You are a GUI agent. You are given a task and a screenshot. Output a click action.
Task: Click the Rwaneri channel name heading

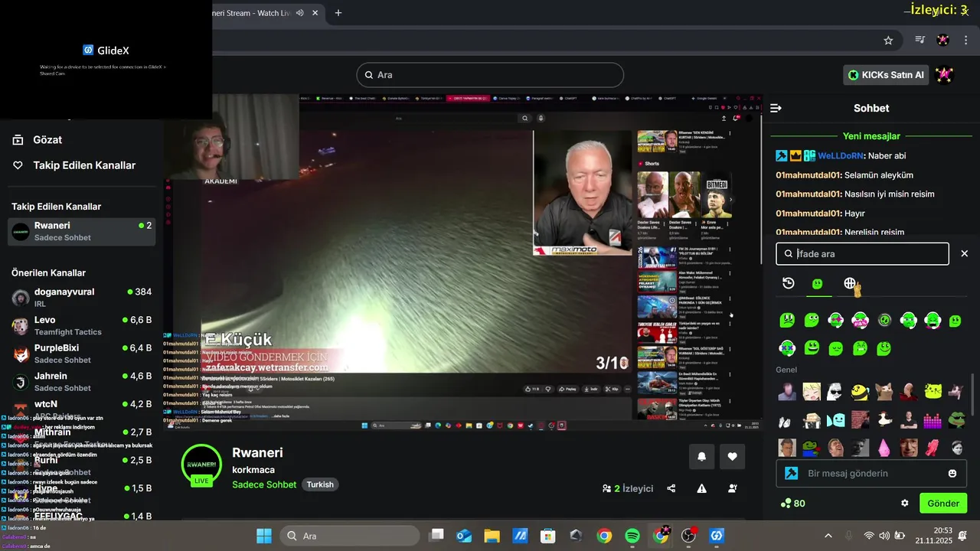257,453
